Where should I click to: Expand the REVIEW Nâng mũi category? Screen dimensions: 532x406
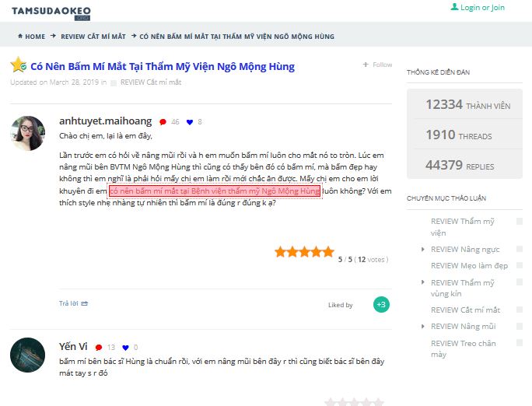click(x=423, y=327)
